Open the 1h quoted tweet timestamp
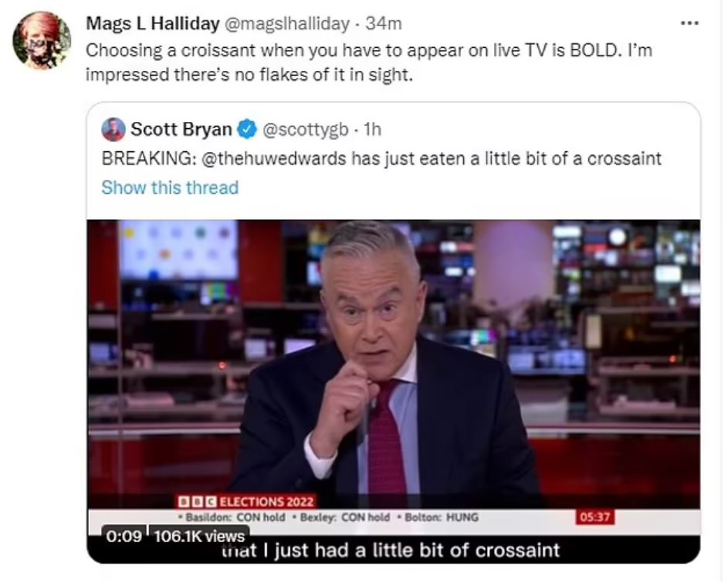This screenshot has width=728, height=582. [x=372, y=130]
